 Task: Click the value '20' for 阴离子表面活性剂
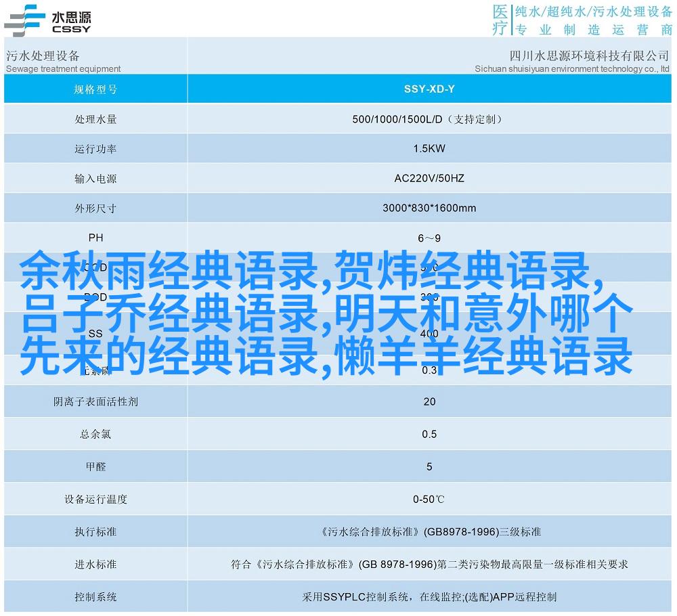(429, 401)
